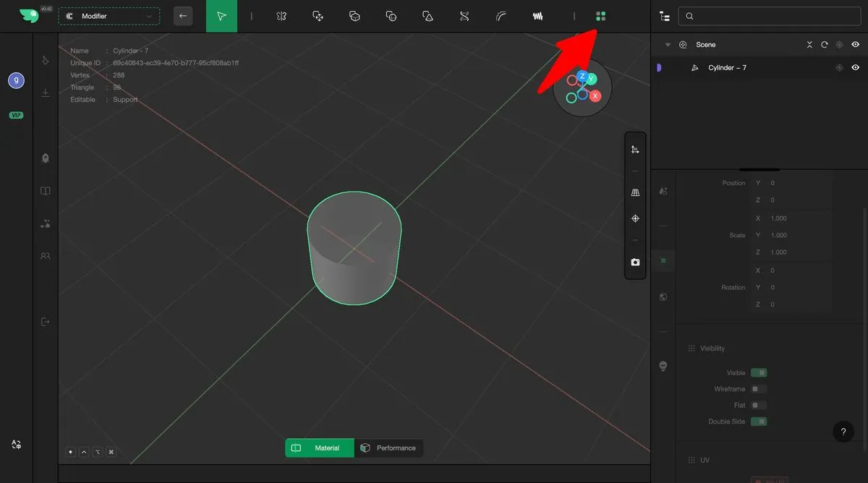Click the crosshair focus target icon
The height and width of the screenshot is (483, 868).
[635, 218]
